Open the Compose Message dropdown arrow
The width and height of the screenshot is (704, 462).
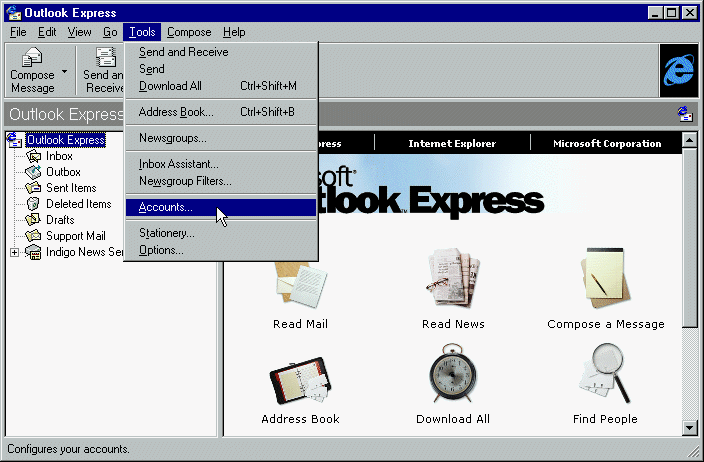click(65, 71)
